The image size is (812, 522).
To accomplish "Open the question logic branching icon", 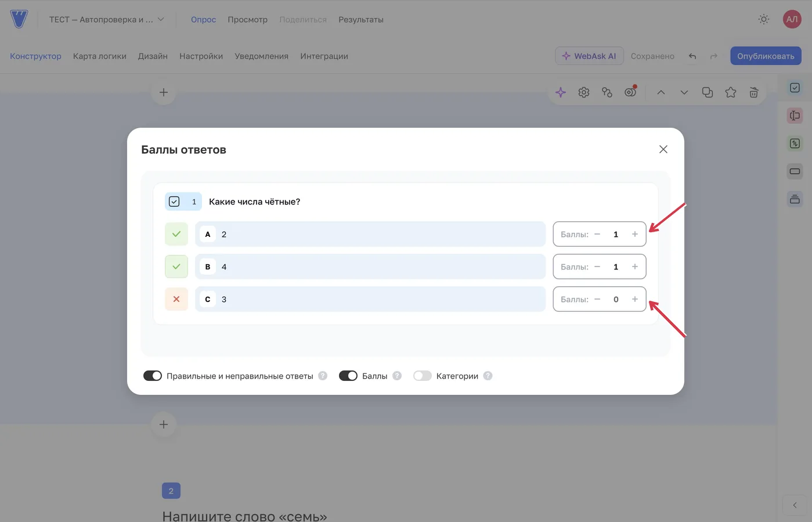I will click(x=607, y=92).
